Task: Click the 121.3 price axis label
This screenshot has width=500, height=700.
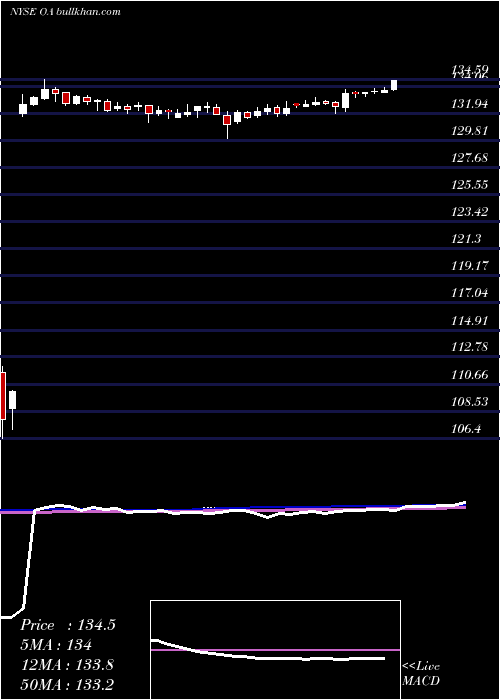Action: pyautogui.click(x=466, y=239)
